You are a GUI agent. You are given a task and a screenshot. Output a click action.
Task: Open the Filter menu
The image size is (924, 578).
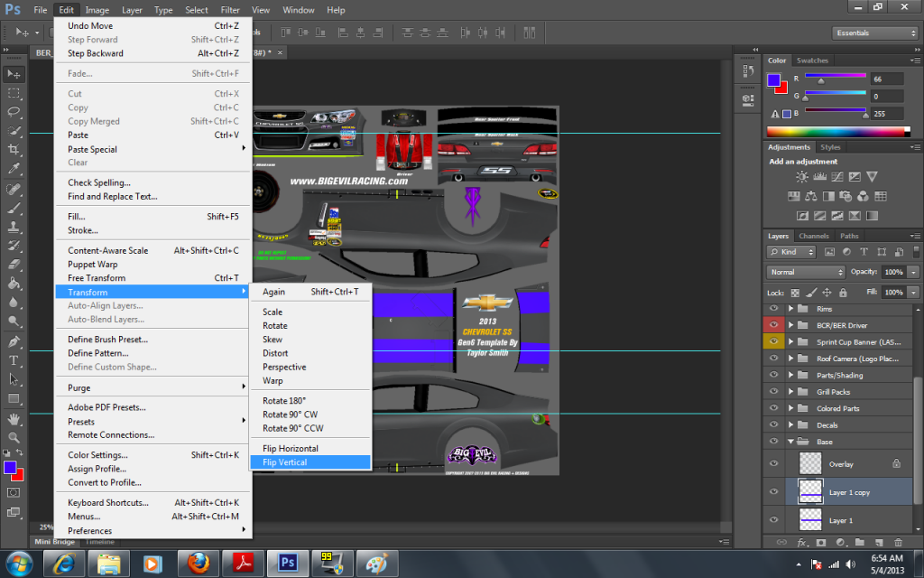[230, 10]
